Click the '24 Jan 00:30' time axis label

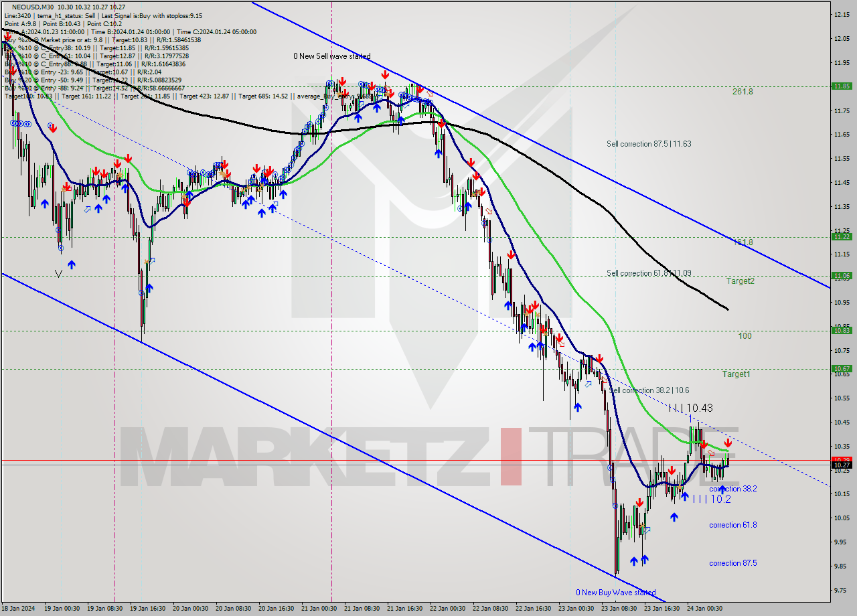click(704, 609)
